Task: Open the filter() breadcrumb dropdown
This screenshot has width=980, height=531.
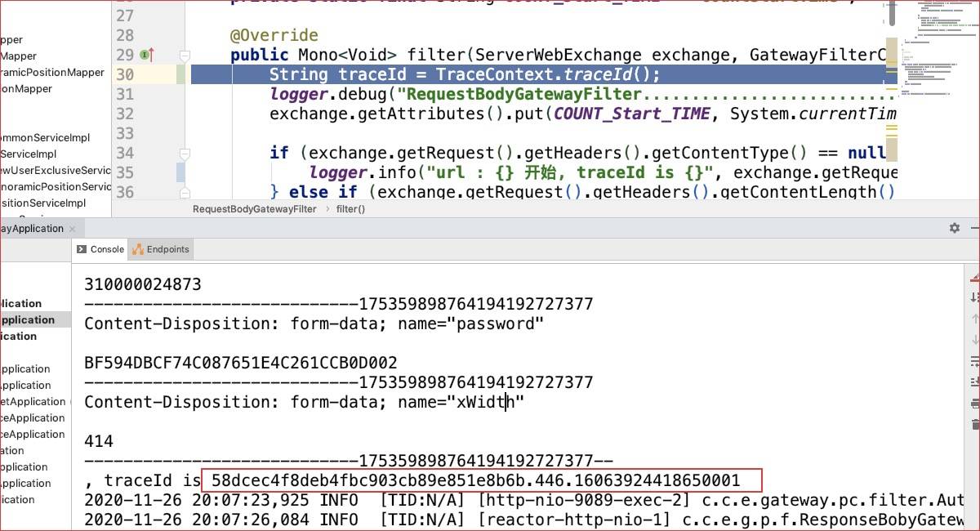Action: point(350,209)
